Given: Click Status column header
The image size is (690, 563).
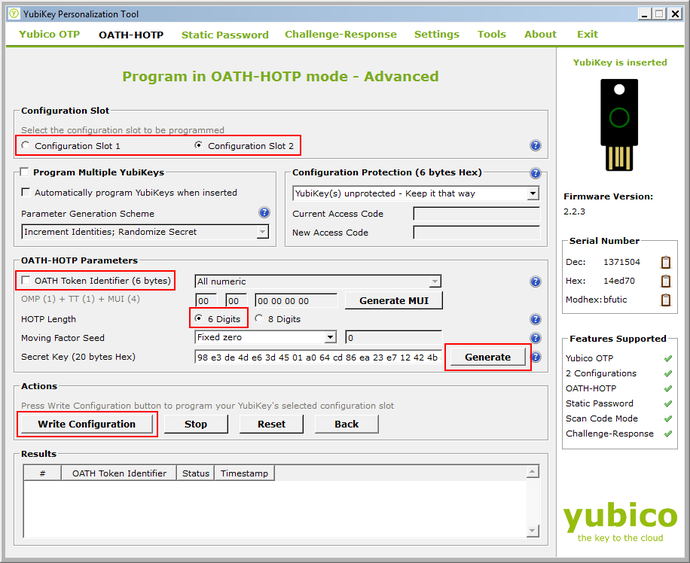Looking at the screenshot, I should pyautogui.click(x=195, y=473).
